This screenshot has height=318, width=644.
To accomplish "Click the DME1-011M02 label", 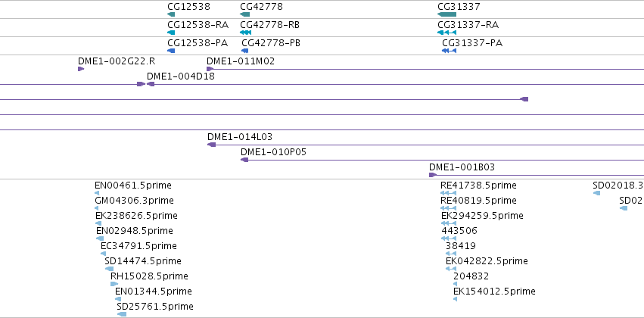I will (241, 61).
